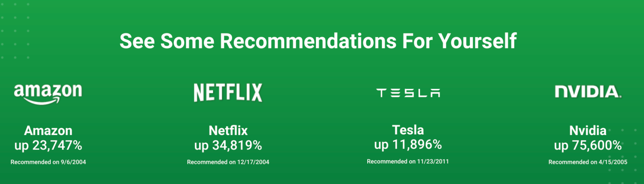The height and width of the screenshot is (184, 644).
Task: Click Tesla's up 11,896% figure
Action: point(408,145)
